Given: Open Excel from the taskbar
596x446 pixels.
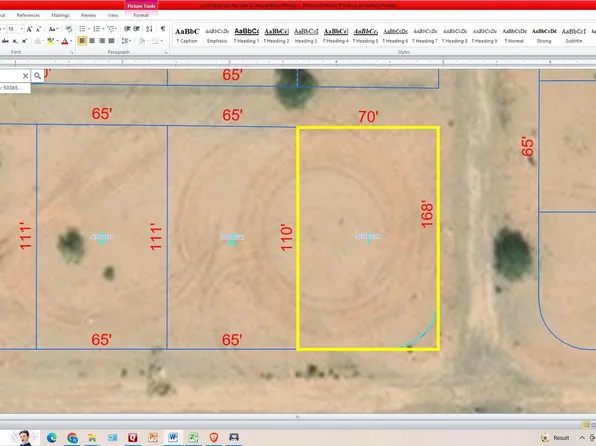Looking at the screenshot, I should pyautogui.click(x=193, y=438).
